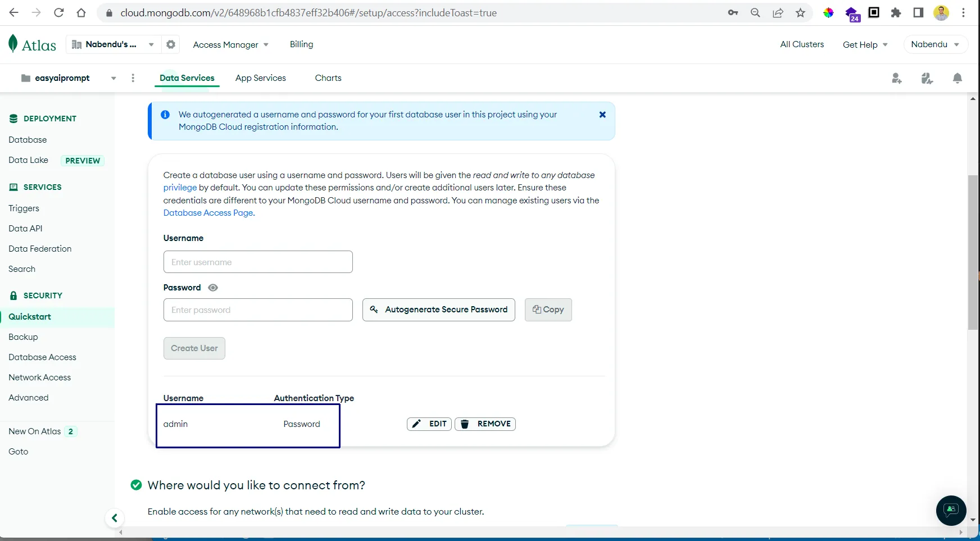Image resolution: width=980 pixels, height=541 pixels.
Task: Open Nabendu's organization dropdown
Action: point(112,44)
